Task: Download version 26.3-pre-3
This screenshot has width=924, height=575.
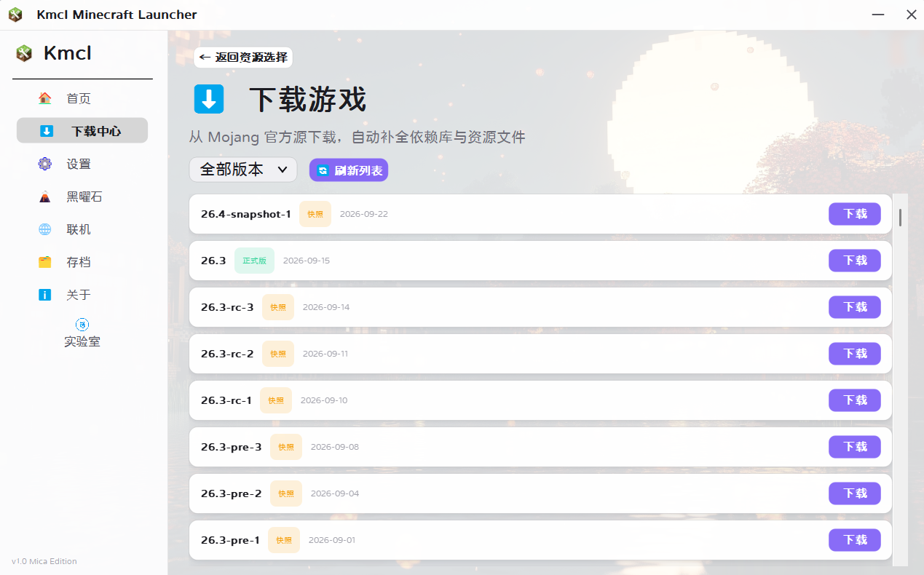Action: (x=855, y=447)
